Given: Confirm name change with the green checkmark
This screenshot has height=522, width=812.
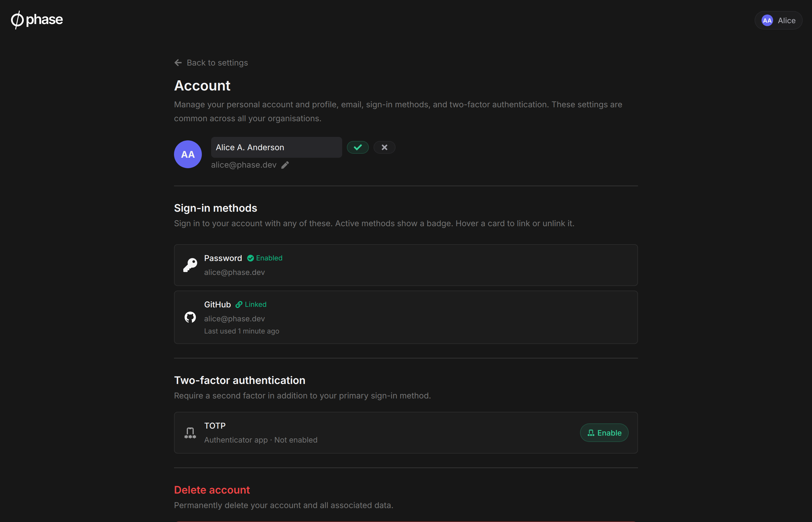Looking at the screenshot, I should click(358, 147).
